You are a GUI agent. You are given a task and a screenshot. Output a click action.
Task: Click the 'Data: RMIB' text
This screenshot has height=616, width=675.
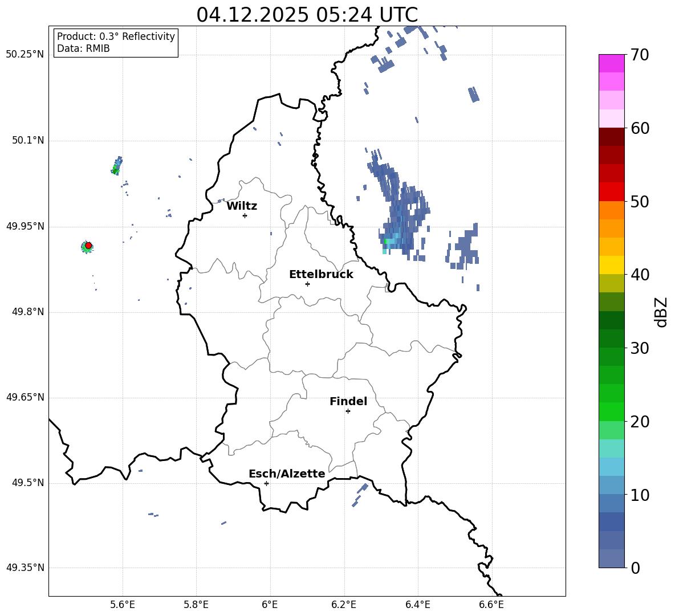tap(83, 48)
